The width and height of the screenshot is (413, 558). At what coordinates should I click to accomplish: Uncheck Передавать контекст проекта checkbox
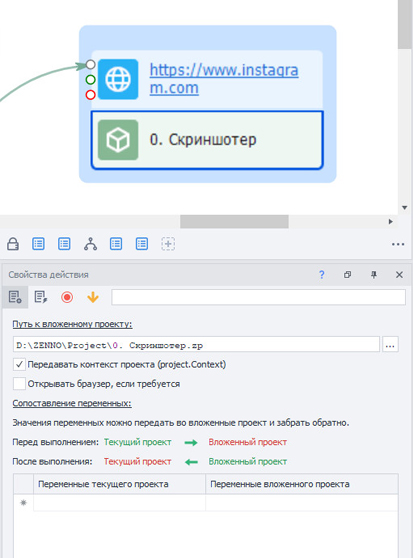pos(19,364)
